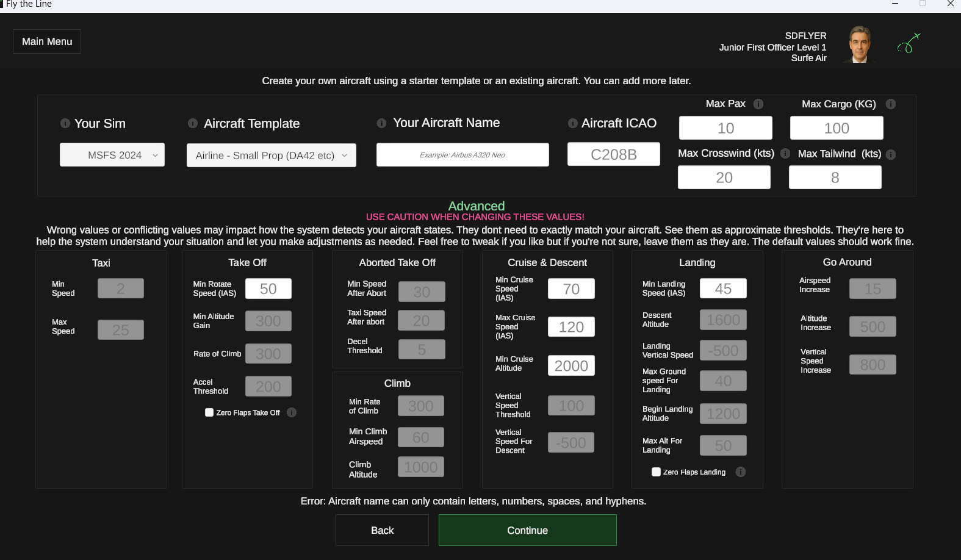Open the Main Menu
Image resolution: width=961 pixels, height=560 pixels.
point(47,41)
